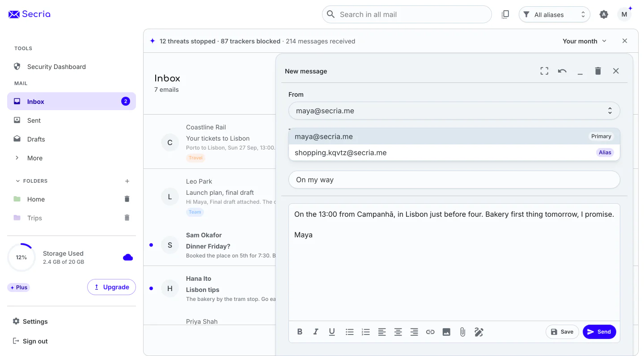Click the Upgrade button
Screen dimensions: 644x356
tap(111, 287)
